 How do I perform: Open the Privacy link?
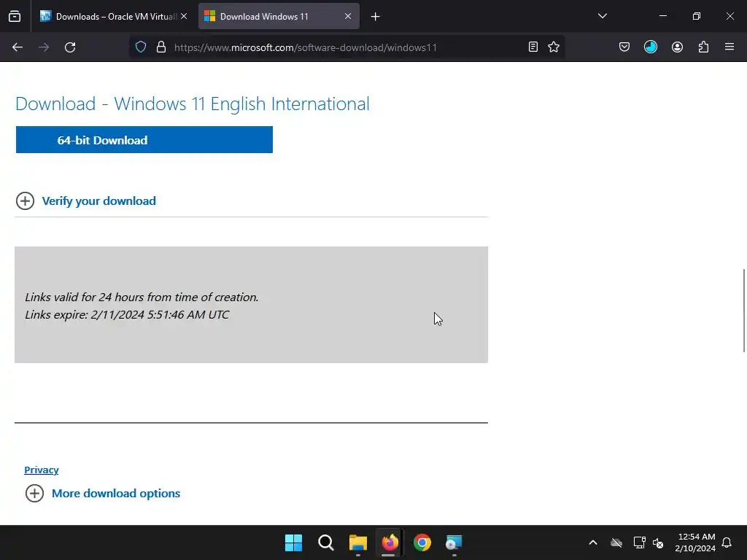tap(42, 470)
